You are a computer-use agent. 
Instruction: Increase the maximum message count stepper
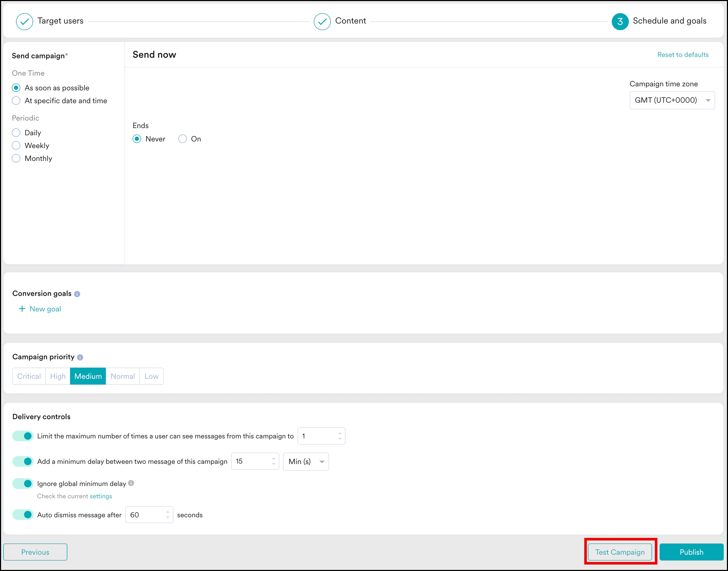[x=340, y=433]
